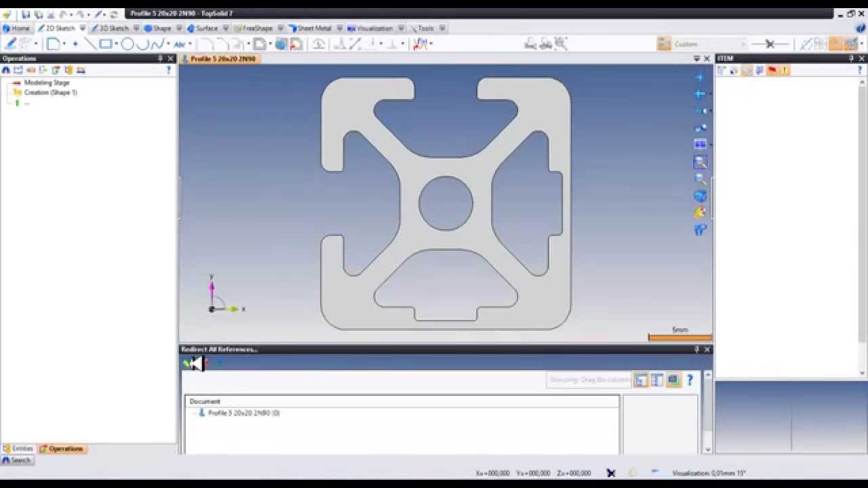Image resolution: width=868 pixels, height=488 pixels.
Task: Click the line style selector with X
Action: coord(770,44)
